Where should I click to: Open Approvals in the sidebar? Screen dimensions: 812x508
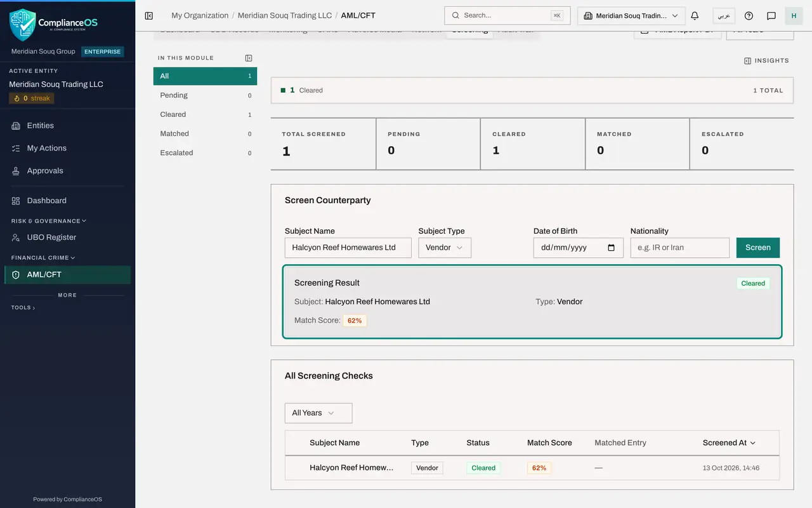coord(67,171)
